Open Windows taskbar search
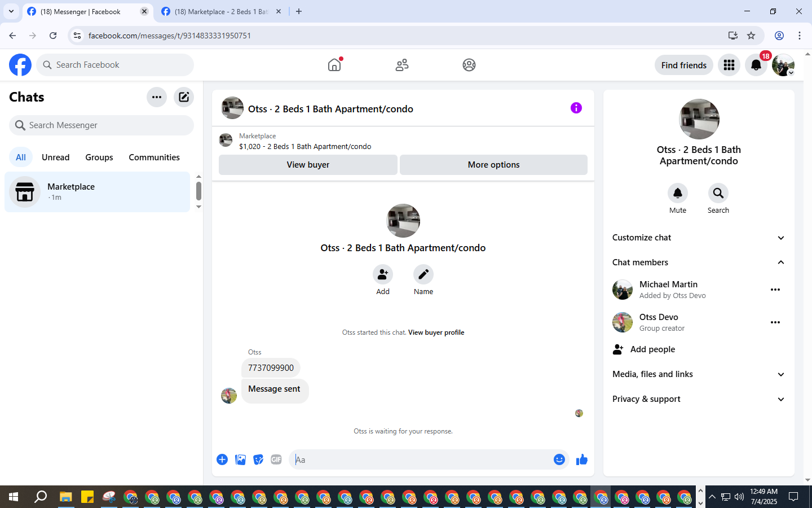The height and width of the screenshot is (508, 812). click(41, 497)
